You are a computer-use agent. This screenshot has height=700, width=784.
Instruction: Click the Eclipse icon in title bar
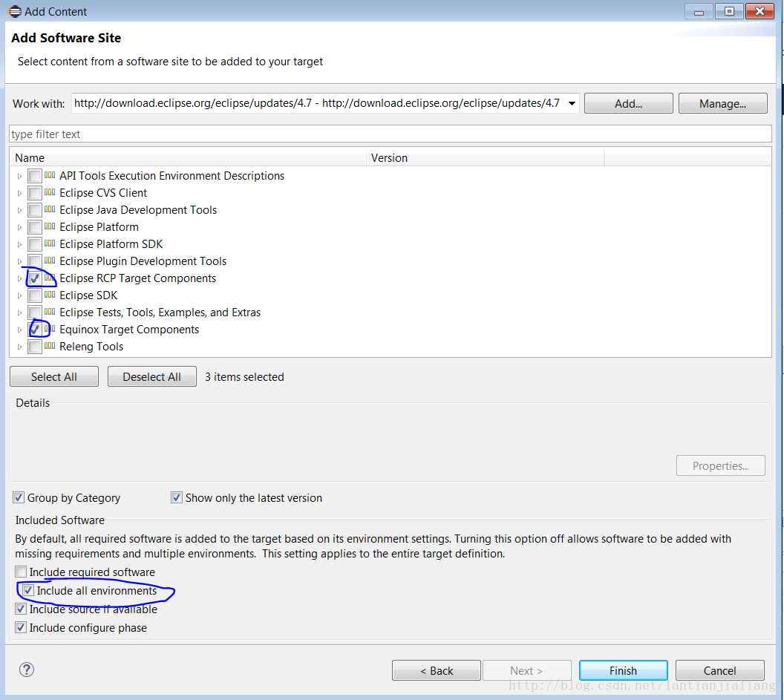(x=15, y=11)
